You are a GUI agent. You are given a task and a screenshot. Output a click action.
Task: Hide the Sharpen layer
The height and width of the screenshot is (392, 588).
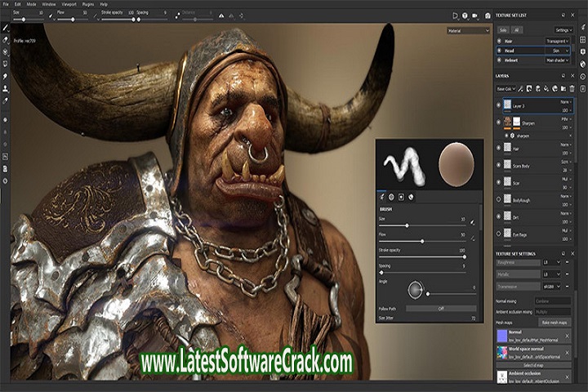[x=499, y=122]
